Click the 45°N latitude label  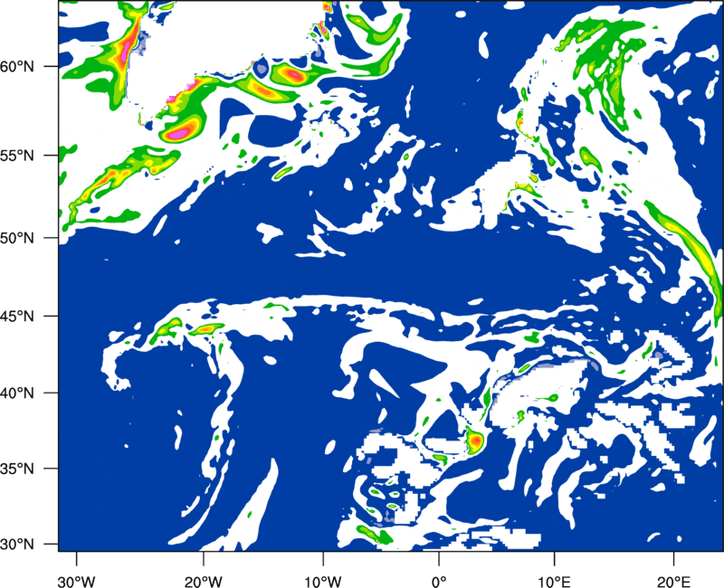coord(17,316)
